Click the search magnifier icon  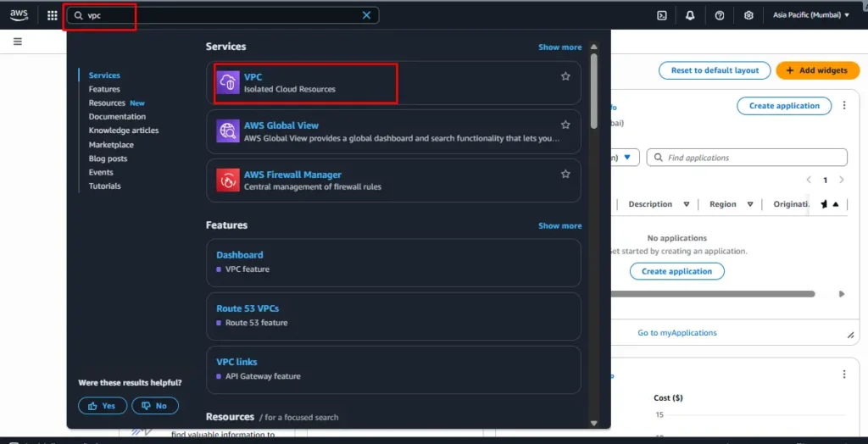[x=79, y=15]
